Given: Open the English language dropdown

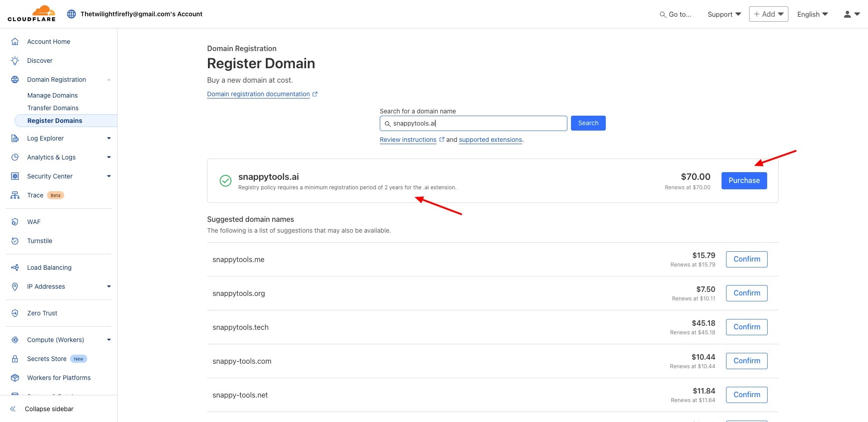Looking at the screenshot, I should 812,14.
